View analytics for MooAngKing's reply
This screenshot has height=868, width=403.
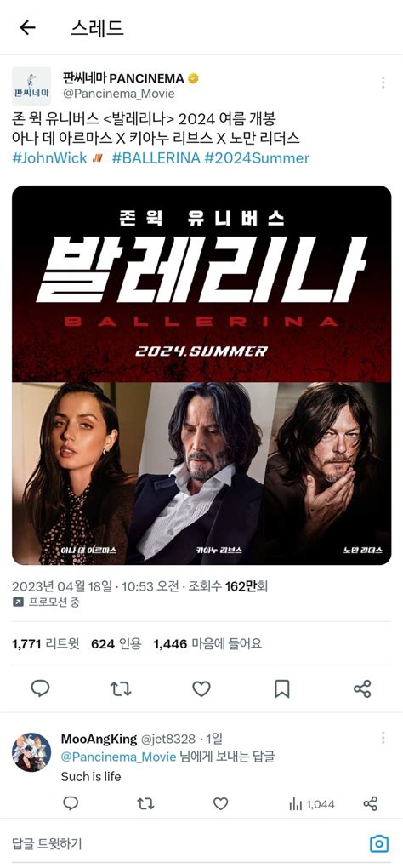click(312, 804)
